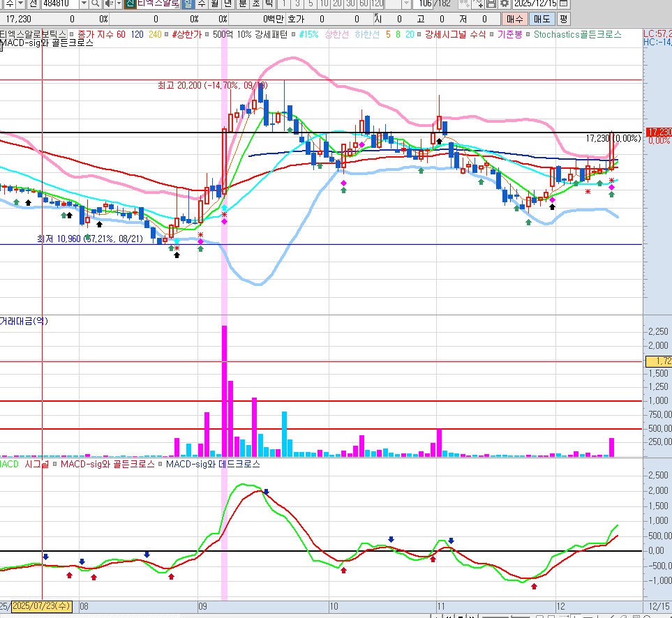The width and height of the screenshot is (672, 618).
Task: Open the calendar date picker icon
Action: (x=564, y=4)
